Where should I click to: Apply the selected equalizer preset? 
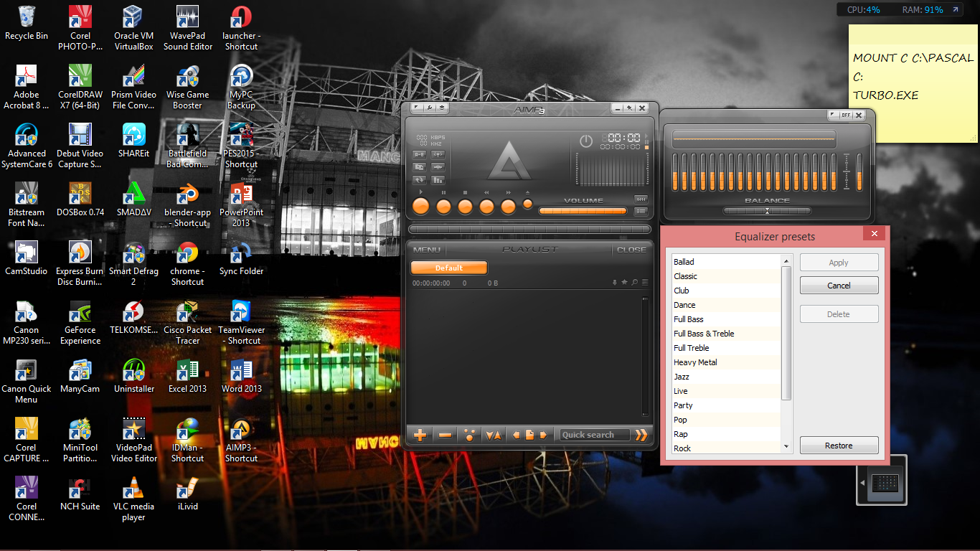tap(839, 262)
